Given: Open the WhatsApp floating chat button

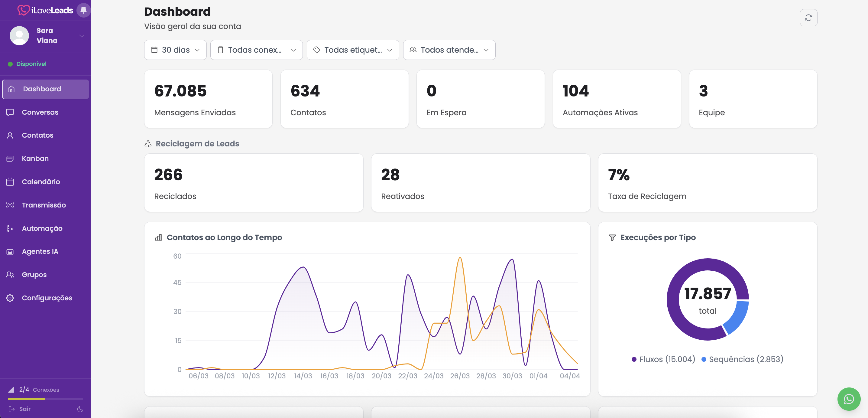Looking at the screenshot, I should 849,399.
